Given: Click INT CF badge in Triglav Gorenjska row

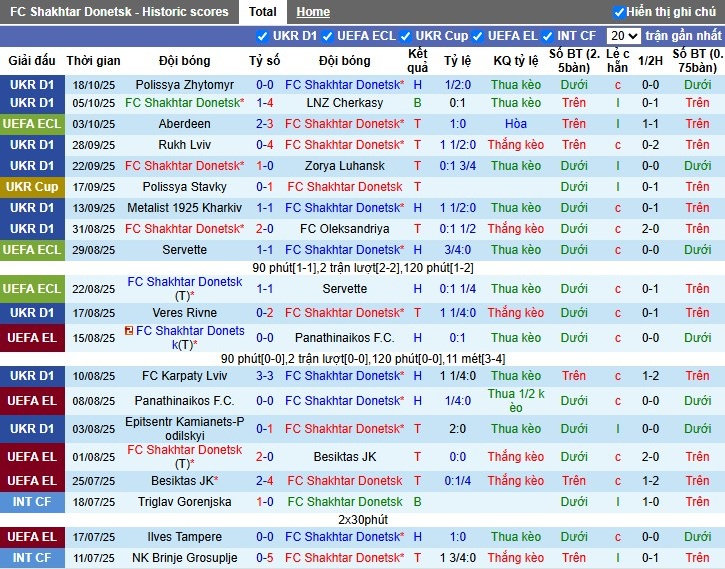Looking at the screenshot, I should (x=32, y=502).
